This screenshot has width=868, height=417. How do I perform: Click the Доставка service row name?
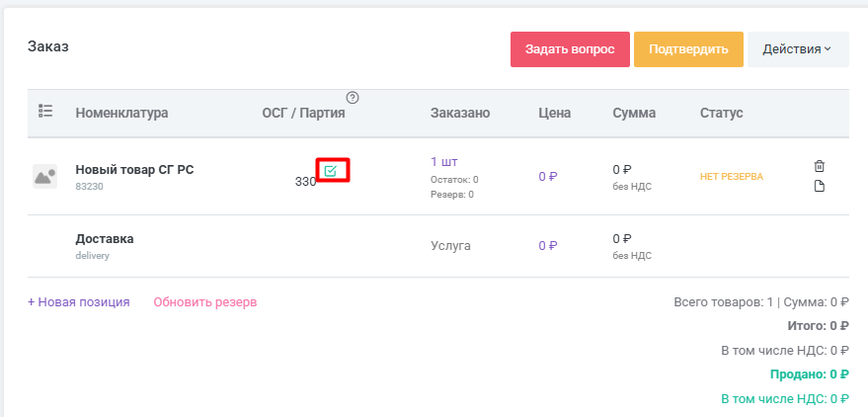105,238
